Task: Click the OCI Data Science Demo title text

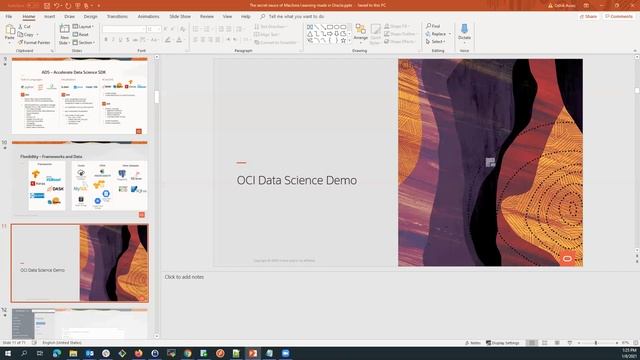Action: pyautogui.click(x=297, y=180)
